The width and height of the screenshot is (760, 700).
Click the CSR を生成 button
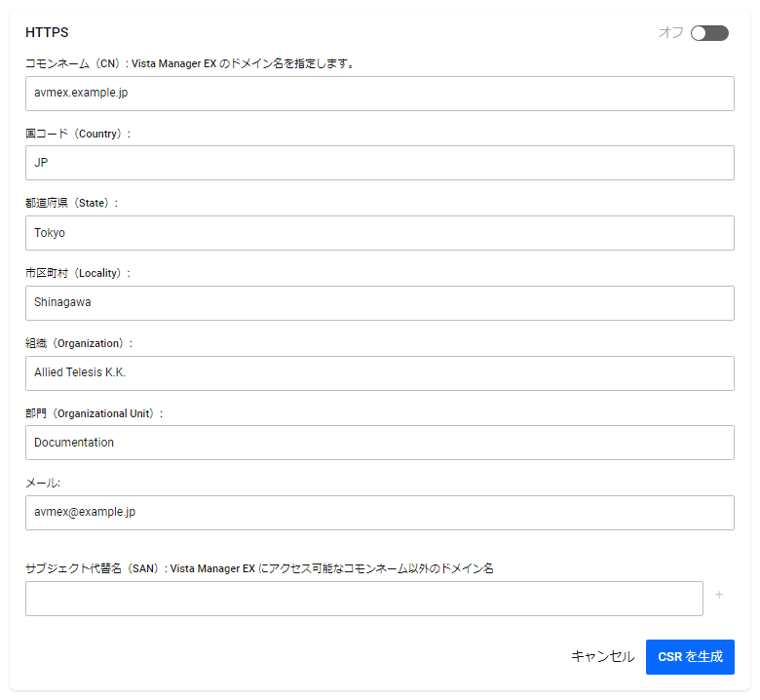[690, 657]
